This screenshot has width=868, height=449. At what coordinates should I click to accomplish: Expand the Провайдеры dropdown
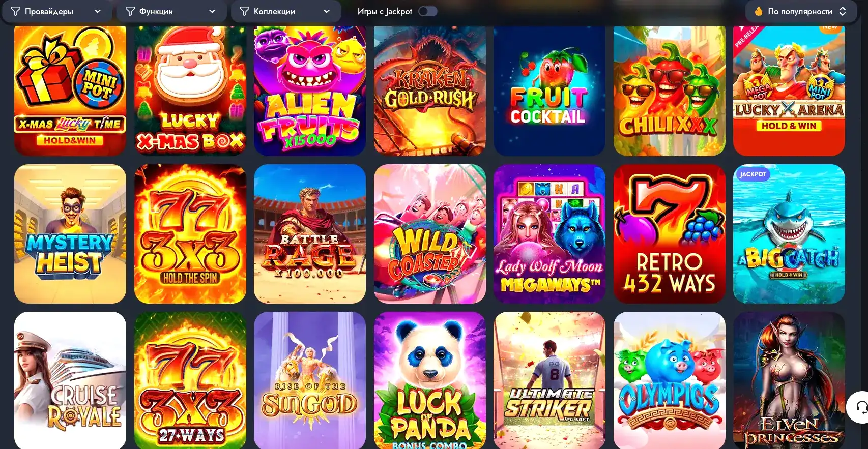point(57,11)
